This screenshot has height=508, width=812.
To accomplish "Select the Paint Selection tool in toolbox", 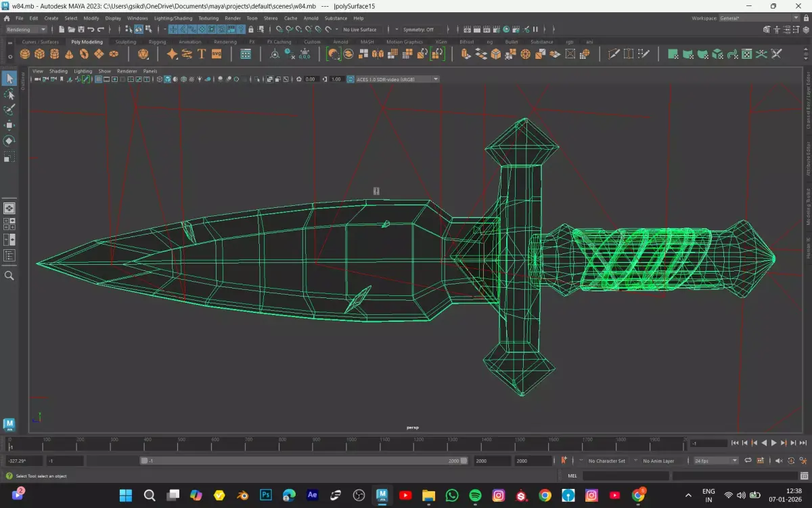I will coord(9,110).
